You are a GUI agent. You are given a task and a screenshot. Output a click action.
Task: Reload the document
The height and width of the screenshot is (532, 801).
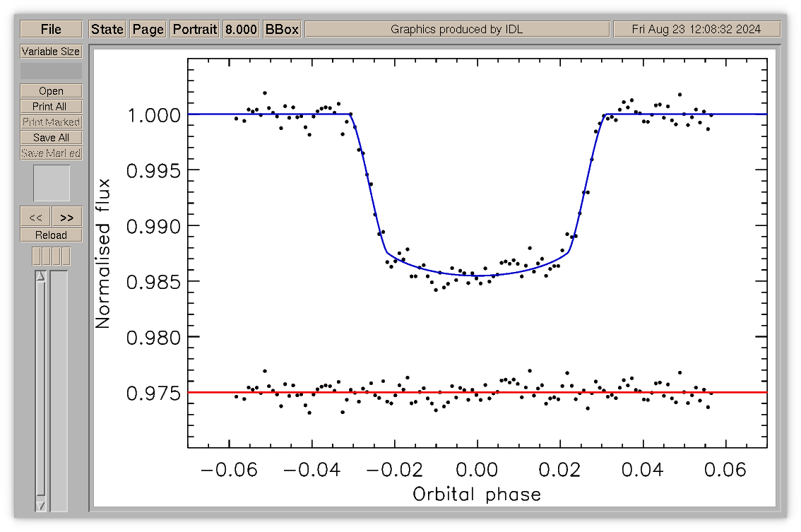tap(51, 235)
